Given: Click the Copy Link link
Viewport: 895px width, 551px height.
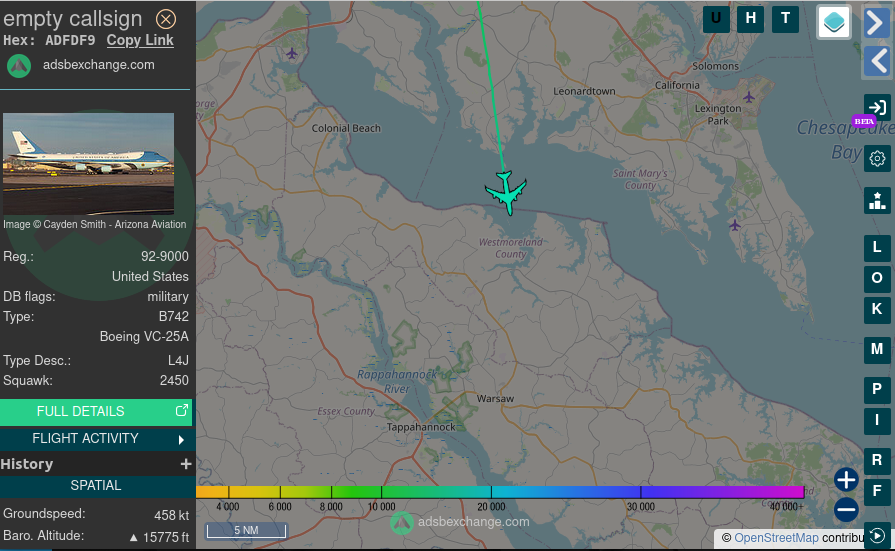Looking at the screenshot, I should click(140, 40).
